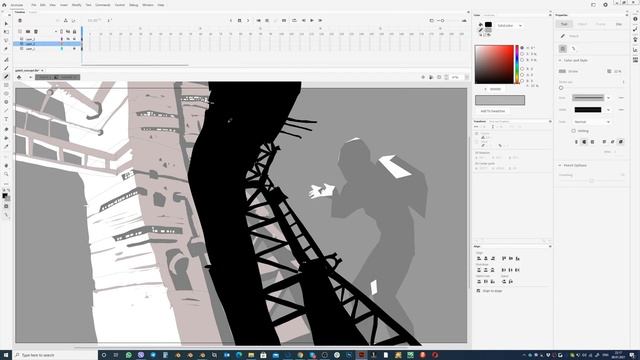Switch to the Tool tab in Properties
The height and width of the screenshot is (360, 640).
[564, 24]
